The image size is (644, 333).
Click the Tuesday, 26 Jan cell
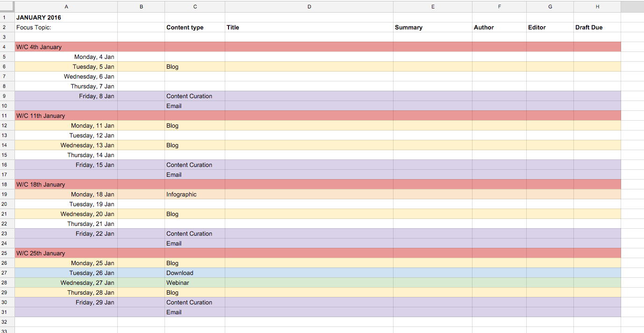(66, 273)
